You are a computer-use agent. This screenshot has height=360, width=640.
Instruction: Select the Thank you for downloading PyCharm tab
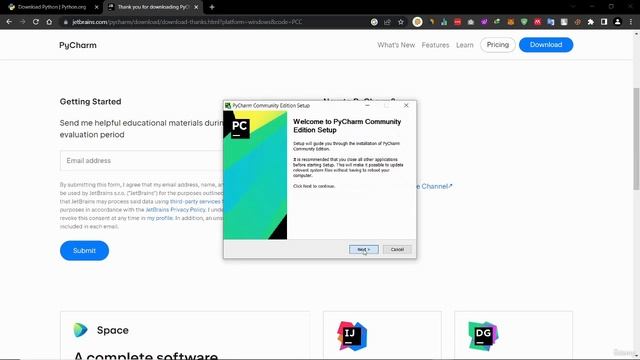coord(152,7)
